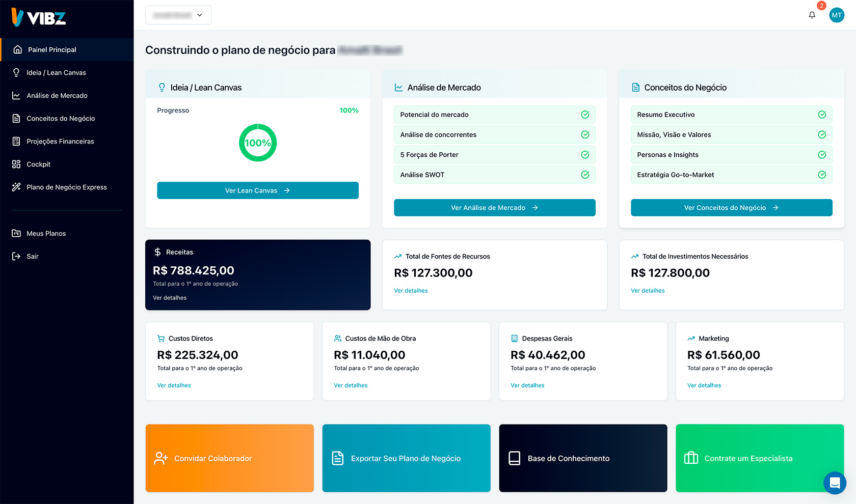Open the notification bell icon
Viewport: 856px width, 504px height.
pyautogui.click(x=812, y=15)
